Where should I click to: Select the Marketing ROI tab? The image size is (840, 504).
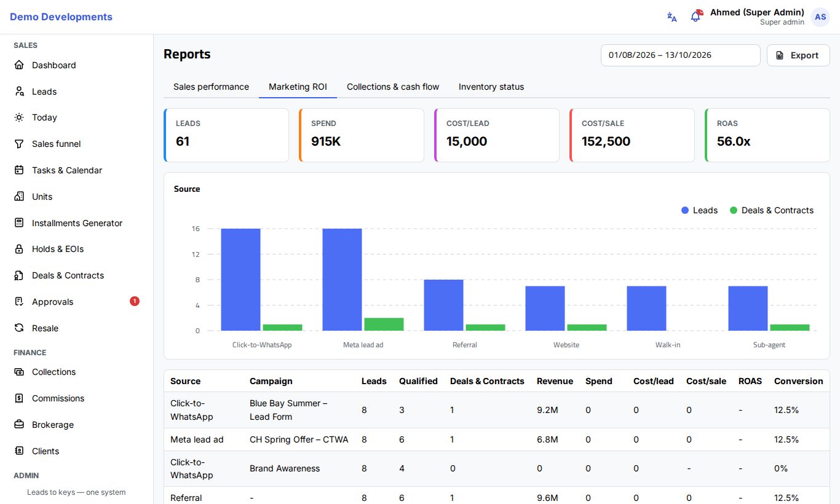point(298,87)
